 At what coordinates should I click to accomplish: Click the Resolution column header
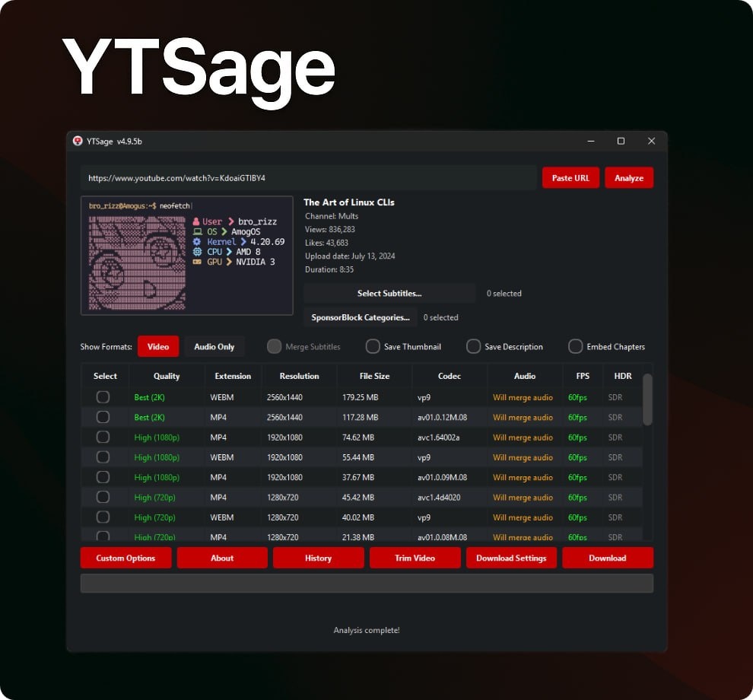point(299,376)
